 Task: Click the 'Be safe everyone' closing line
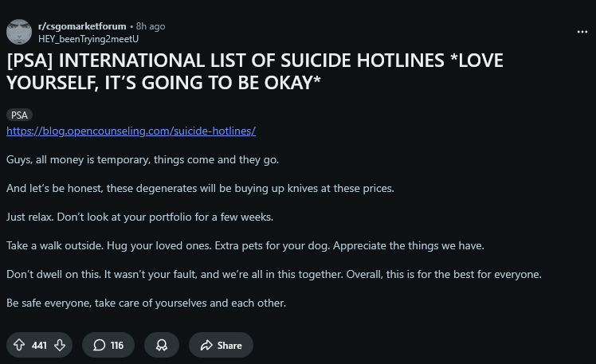[x=146, y=303]
